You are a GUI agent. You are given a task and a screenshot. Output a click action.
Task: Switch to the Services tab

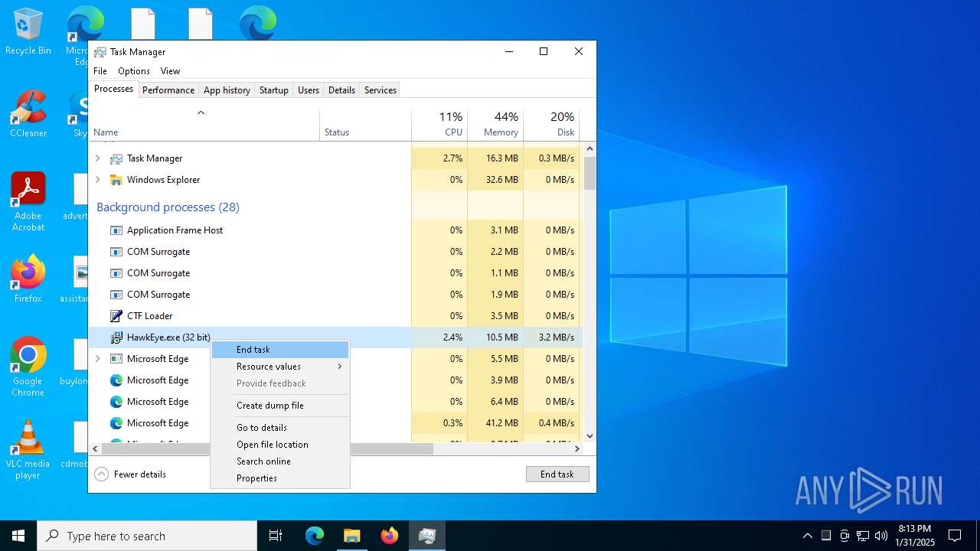pos(381,90)
